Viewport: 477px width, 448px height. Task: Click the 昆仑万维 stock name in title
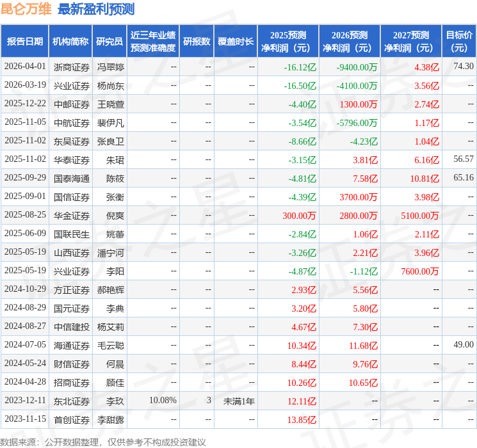tap(26, 9)
